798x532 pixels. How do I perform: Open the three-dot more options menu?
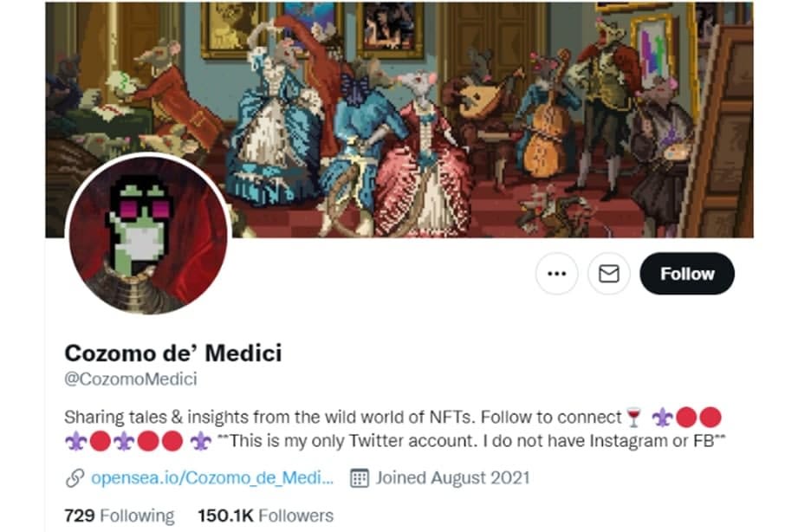(557, 274)
